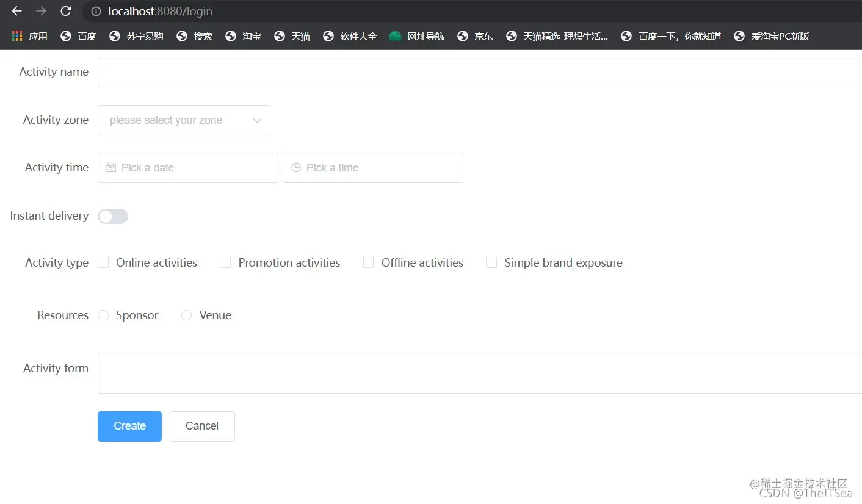Open the 淘宝 bookmark

click(x=243, y=36)
